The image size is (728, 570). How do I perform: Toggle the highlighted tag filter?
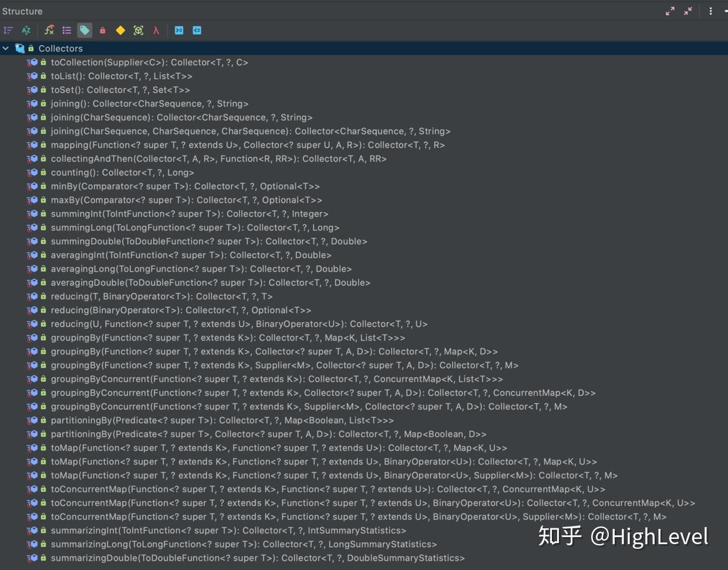click(x=85, y=30)
